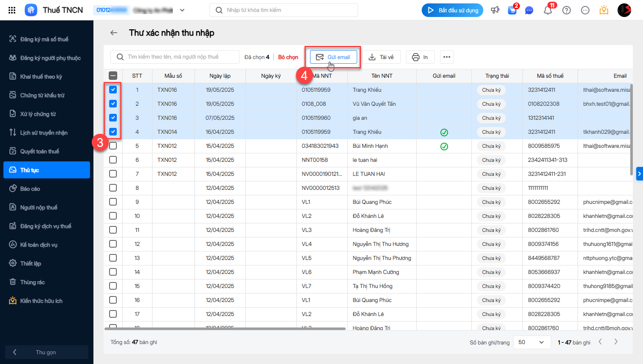
Task: Open the records-per-page dropdown showing 50
Action: point(531,342)
